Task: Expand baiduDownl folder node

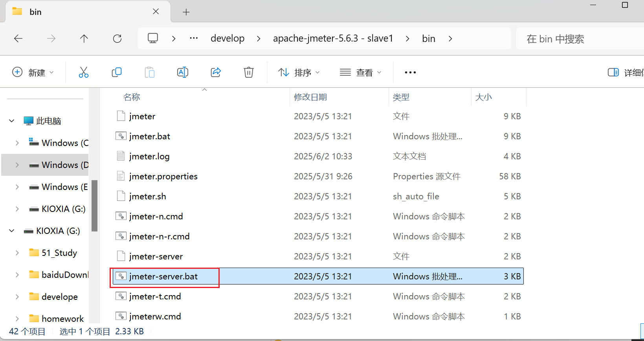Action: (x=17, y=275)
